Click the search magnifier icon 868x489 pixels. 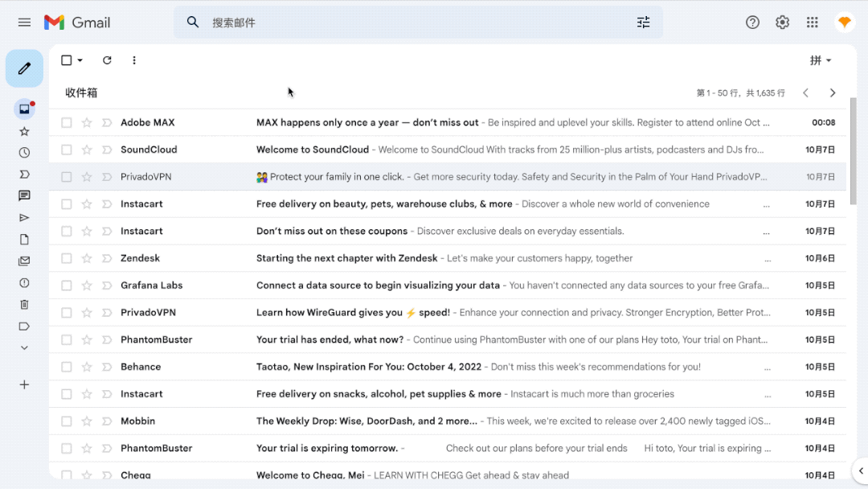[x=192, y=23]
